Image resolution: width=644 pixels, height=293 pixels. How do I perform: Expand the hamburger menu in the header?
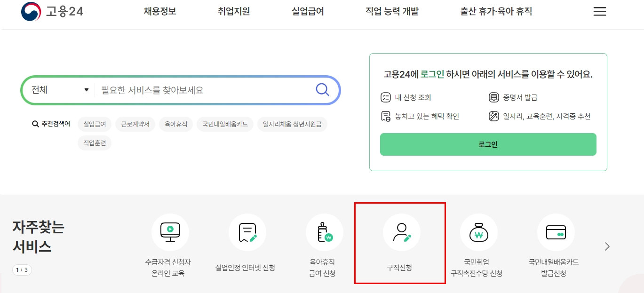(599, 11)
